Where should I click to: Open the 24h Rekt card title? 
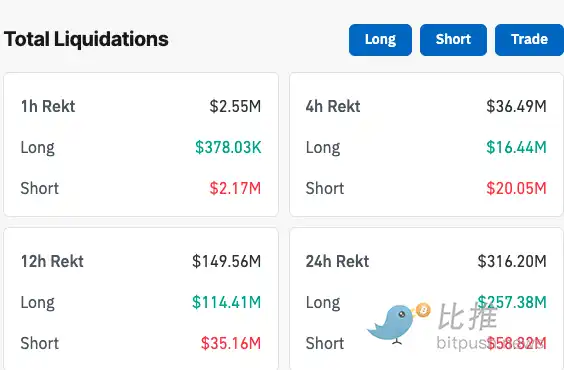click(x=337, y=261)
